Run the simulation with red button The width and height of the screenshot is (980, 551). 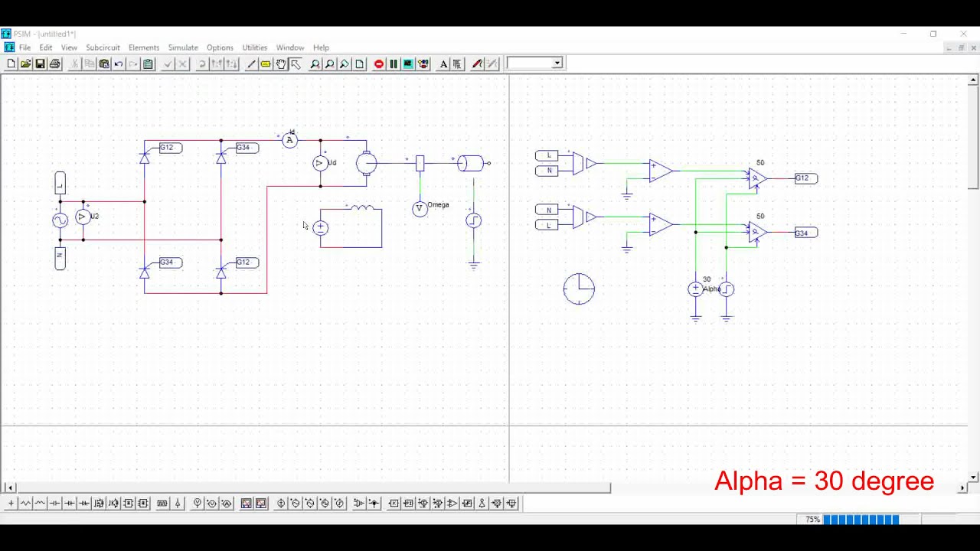[379, 64]
